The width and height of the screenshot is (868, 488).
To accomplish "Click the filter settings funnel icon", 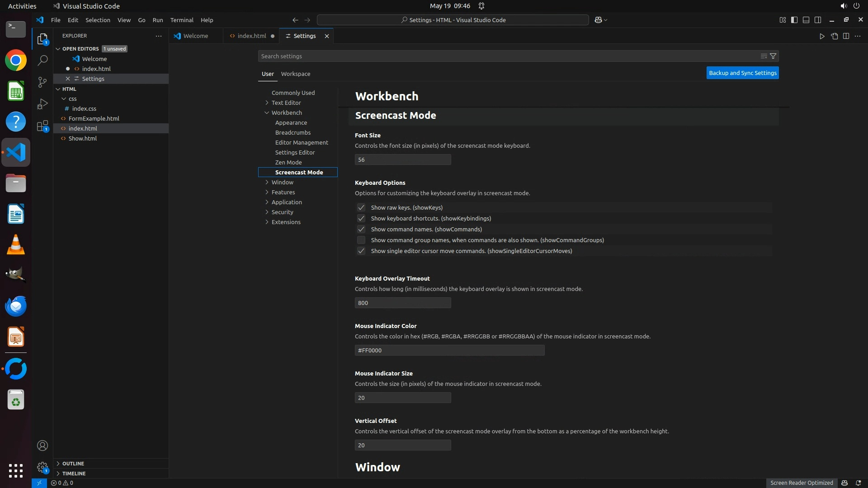I will pyautogui.click(x=773, y=56).
